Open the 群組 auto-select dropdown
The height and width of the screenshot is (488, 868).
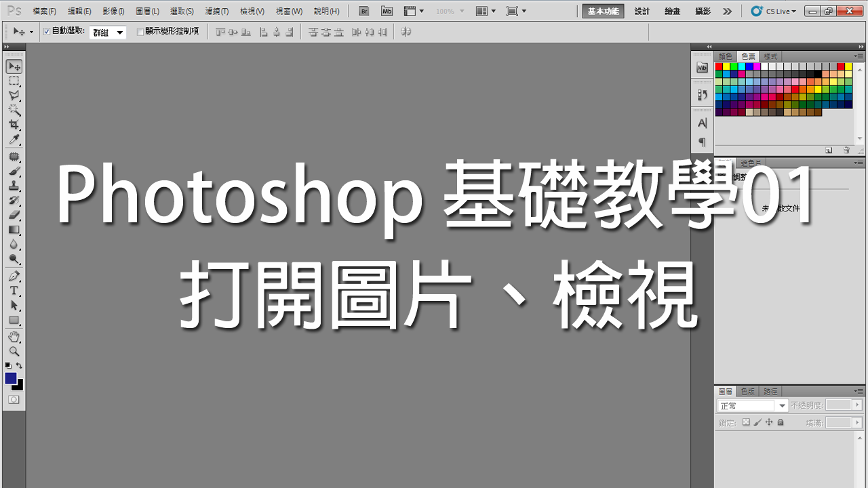(108, 32)
